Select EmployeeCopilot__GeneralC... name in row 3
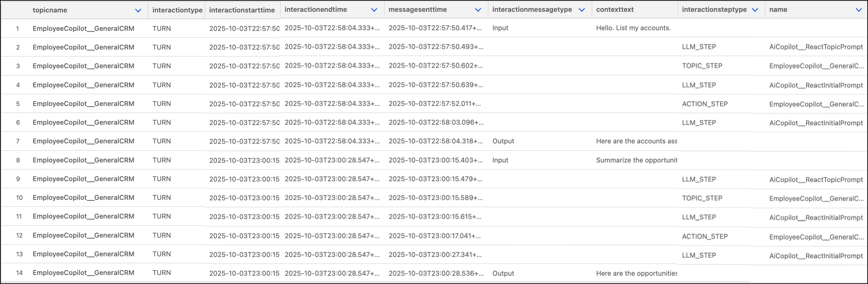Image resolution: width=868 pixels, height=284 pixels. coord(816,66)
